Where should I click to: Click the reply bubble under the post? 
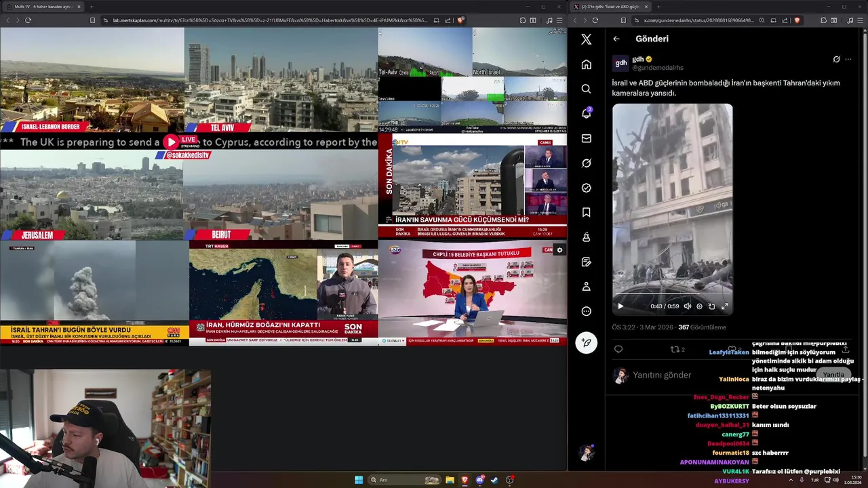coord(618,349)
